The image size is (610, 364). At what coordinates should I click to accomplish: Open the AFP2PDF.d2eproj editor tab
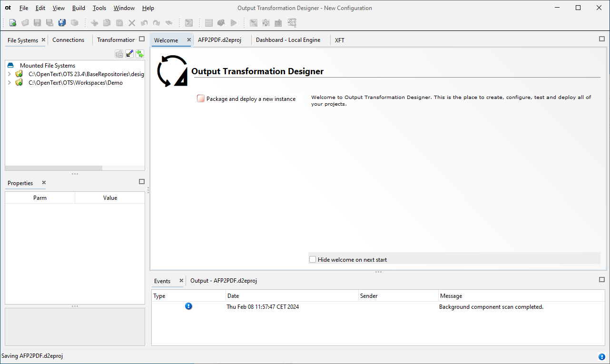click(220, 40)
